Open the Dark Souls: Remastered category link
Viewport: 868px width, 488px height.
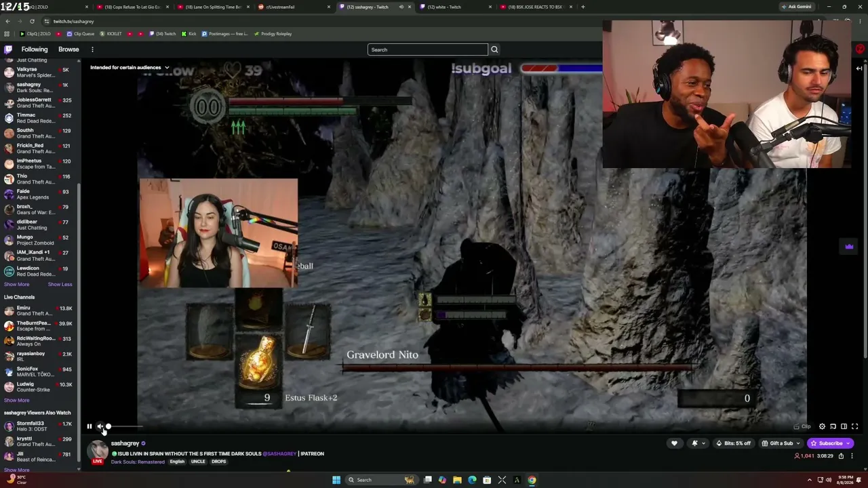[x=138, y=462]
